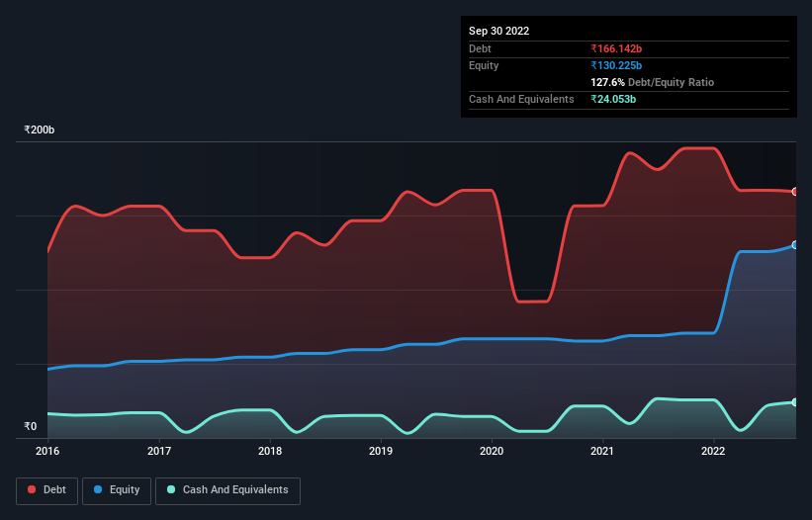Toggle Cash And Equivalents legend button

(227, 490)
